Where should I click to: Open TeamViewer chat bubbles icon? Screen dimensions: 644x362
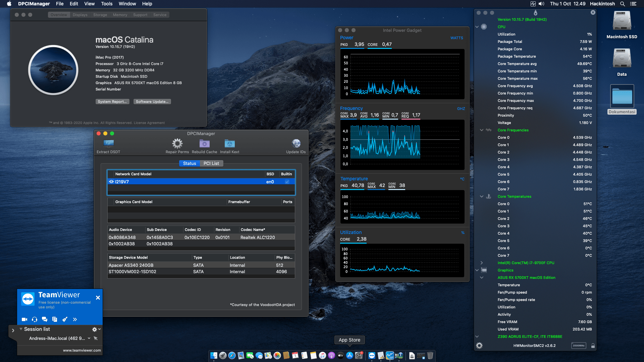[45, 319]
